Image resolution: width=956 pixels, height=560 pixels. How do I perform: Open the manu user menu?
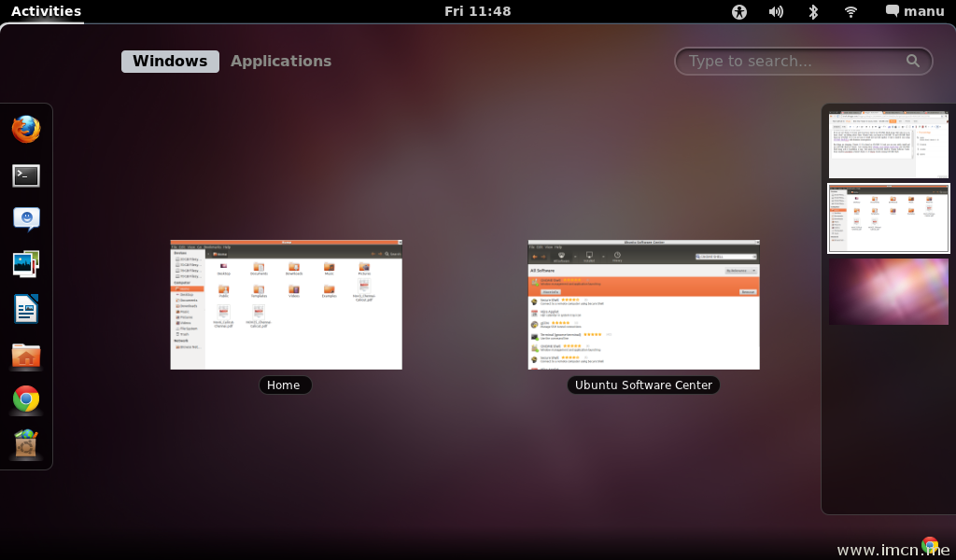coord(915,11)
